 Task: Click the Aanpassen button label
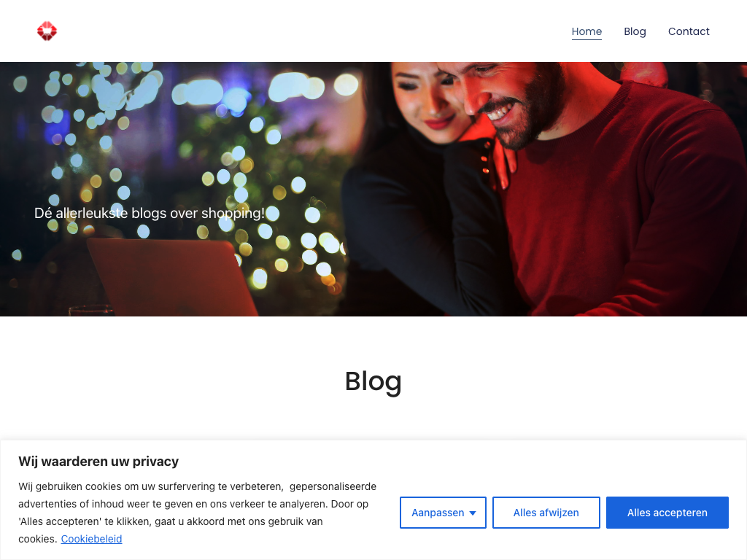pyautogui.click(x=438, y=513)
